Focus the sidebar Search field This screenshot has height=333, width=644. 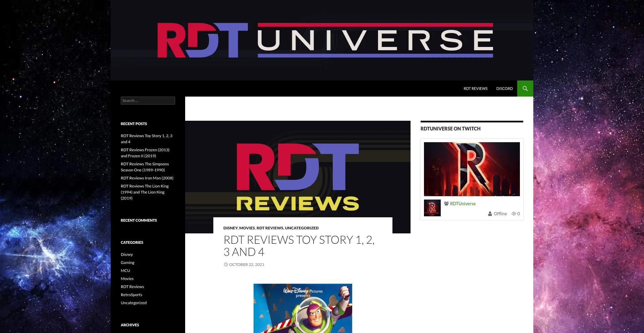pos(148,101)
